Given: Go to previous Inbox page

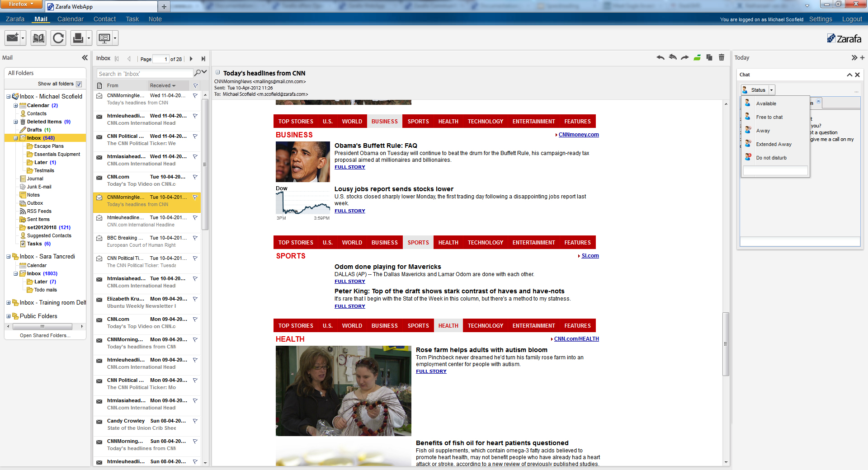Looking at the screenshot, I should pos(129,59).
